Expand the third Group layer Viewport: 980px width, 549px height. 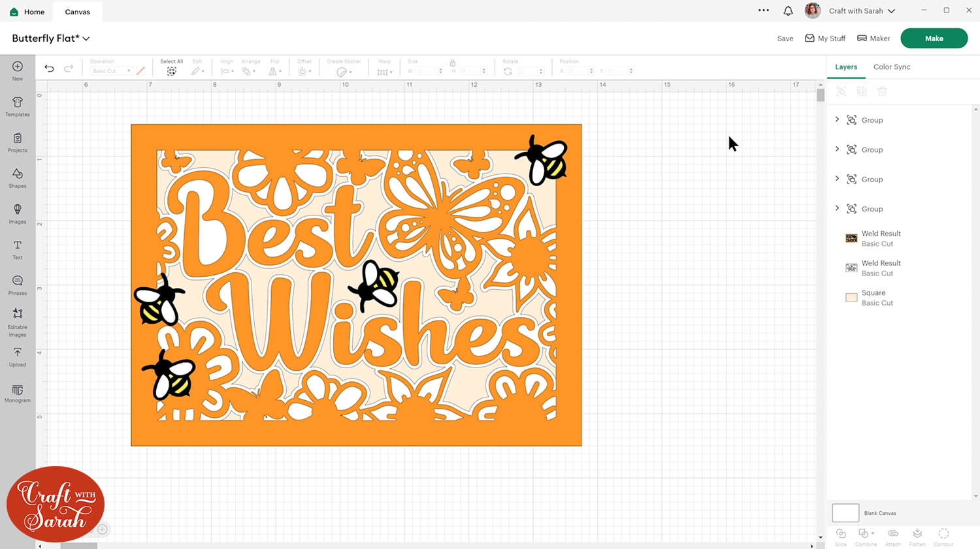837,178
